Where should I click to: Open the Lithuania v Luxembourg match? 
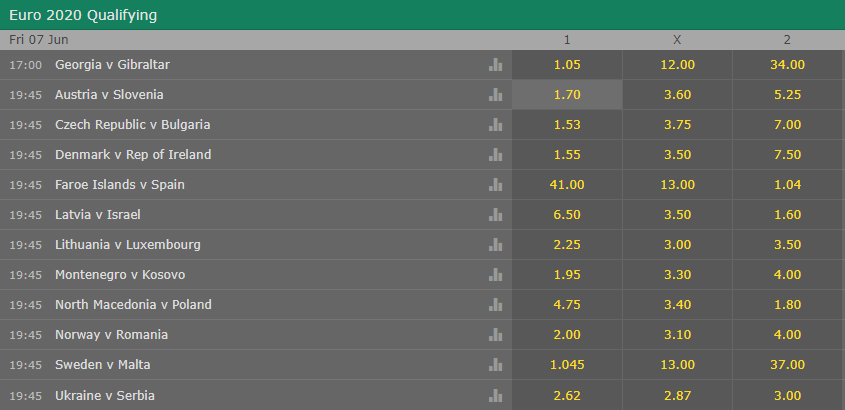coord(128,245)
